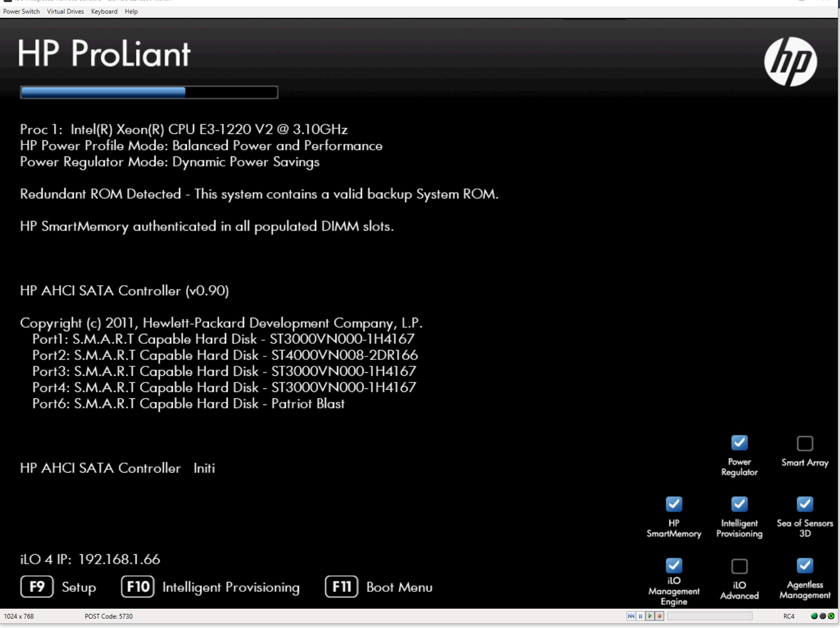This screenshot has width=840, height=628.
Task: Click the iLO 4 IP address 192.168.1.66
Action: coord(119,559)
